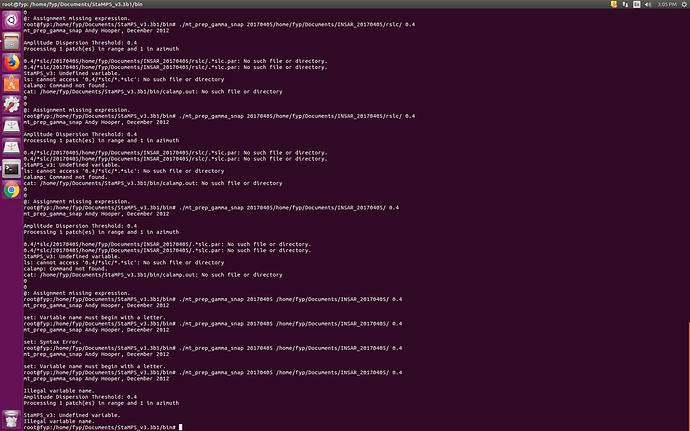Open the Trash from the dock
This screenshot has height=431, width=690.
click(11, 420)
